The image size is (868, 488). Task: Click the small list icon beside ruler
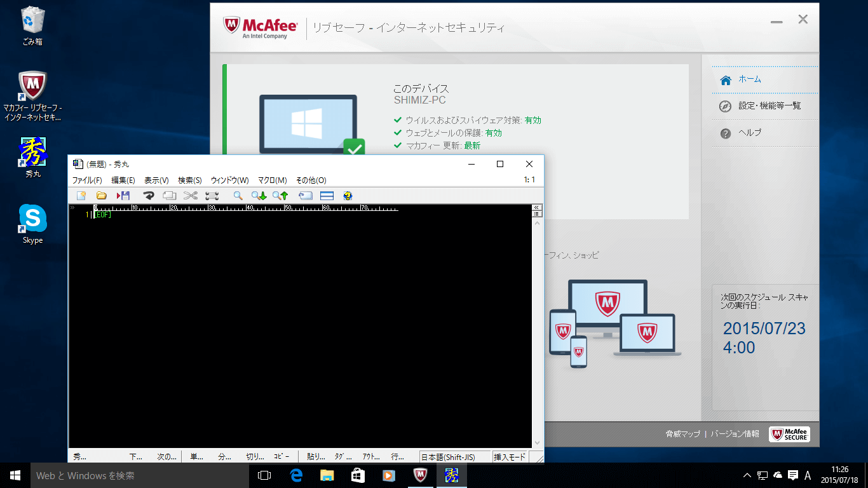click(x=538, y=214)
